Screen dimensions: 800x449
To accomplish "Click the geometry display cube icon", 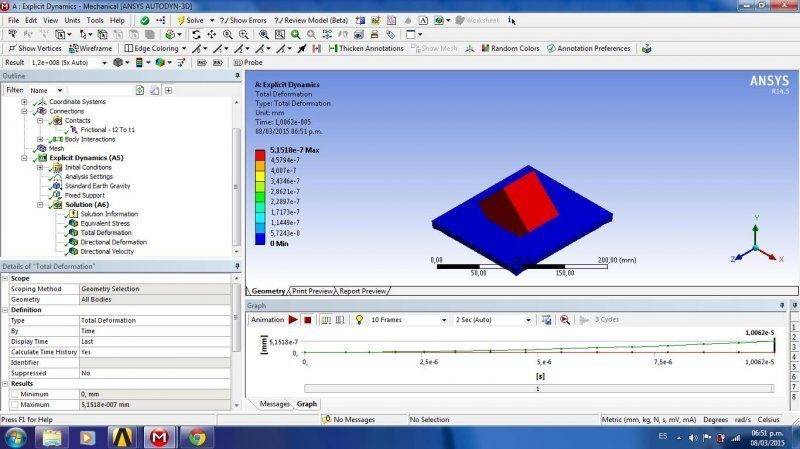I will pos(120,62).
